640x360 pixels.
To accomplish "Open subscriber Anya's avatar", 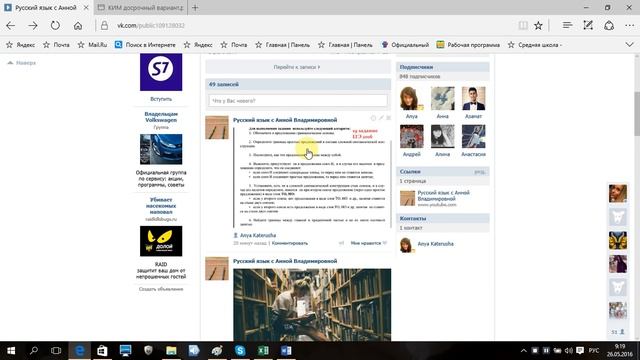I will pos(411,98).
